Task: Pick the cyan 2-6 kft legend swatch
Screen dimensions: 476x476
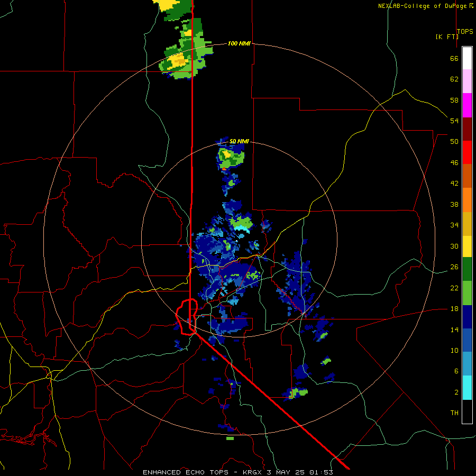Action: click(x=467, y=388)
